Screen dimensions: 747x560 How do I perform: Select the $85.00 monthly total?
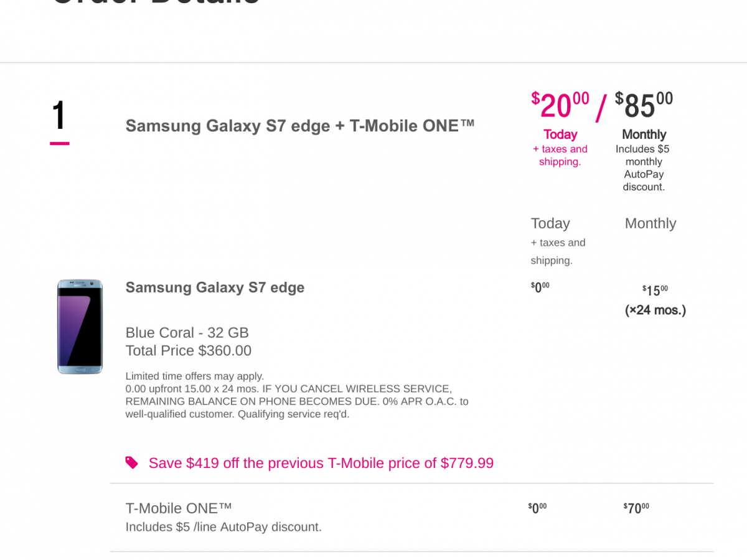(x=644, y=106)
